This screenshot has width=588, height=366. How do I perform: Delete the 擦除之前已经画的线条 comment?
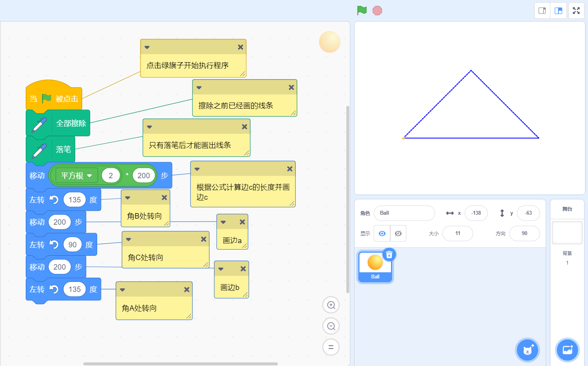(x=292, y=88)
